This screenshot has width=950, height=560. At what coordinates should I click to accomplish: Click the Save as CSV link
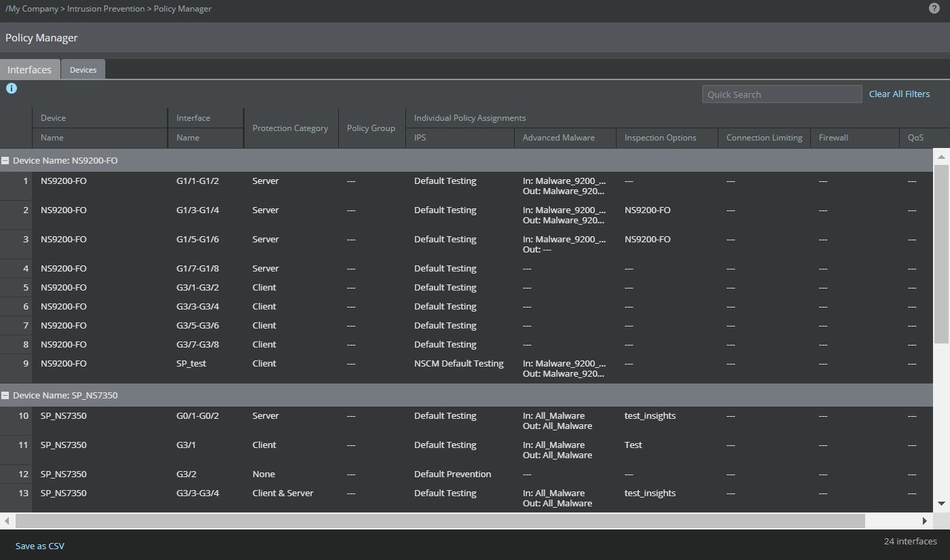[x=40, y=546]
